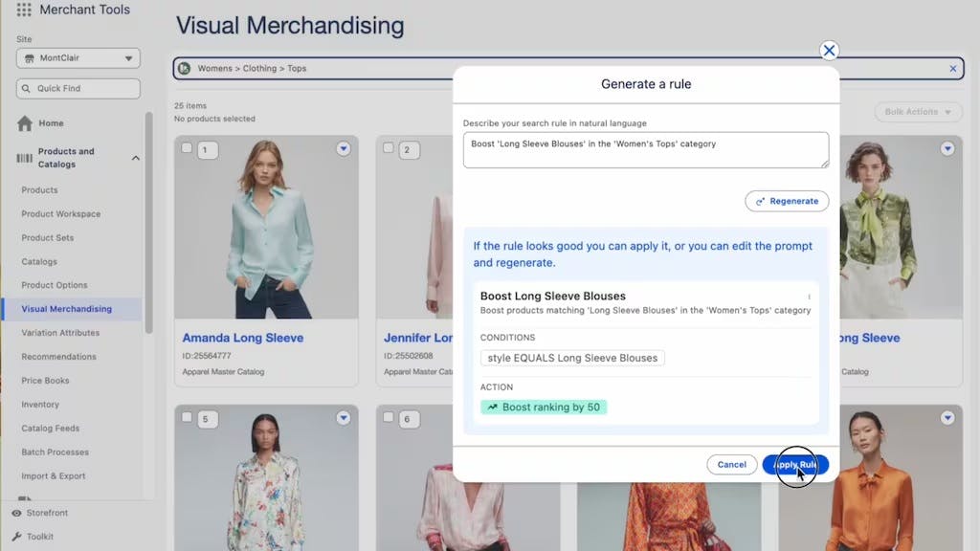
Task: Go to Home in the sidebar
Action: point(51,123)
